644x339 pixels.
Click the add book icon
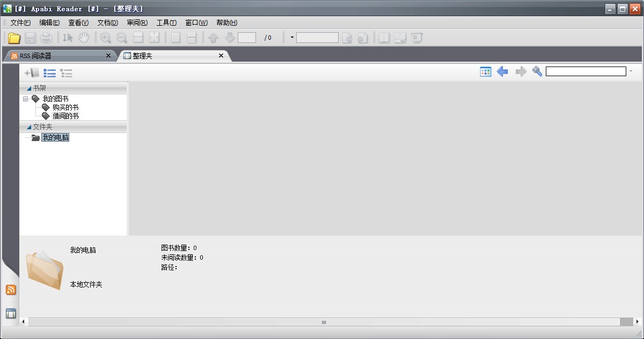pyautogui.click(x=32, y=73)
